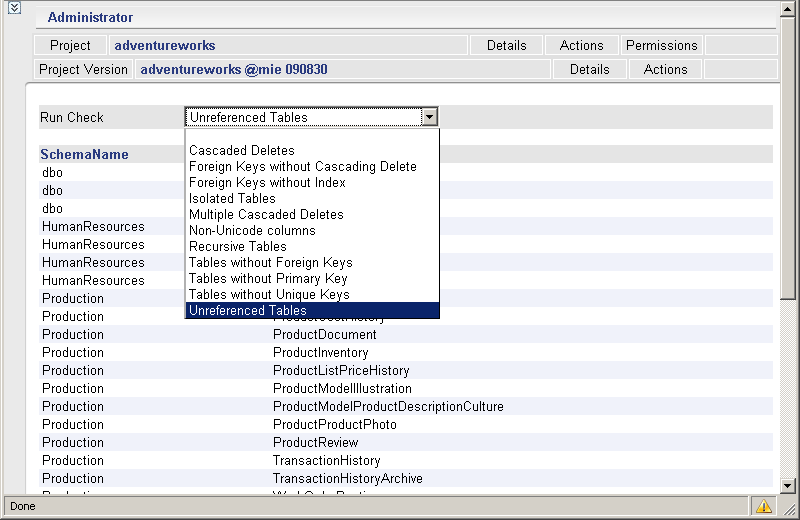
Task: Click ProductModelProductDescriptionCulture cell
Action: coord(388,406)
